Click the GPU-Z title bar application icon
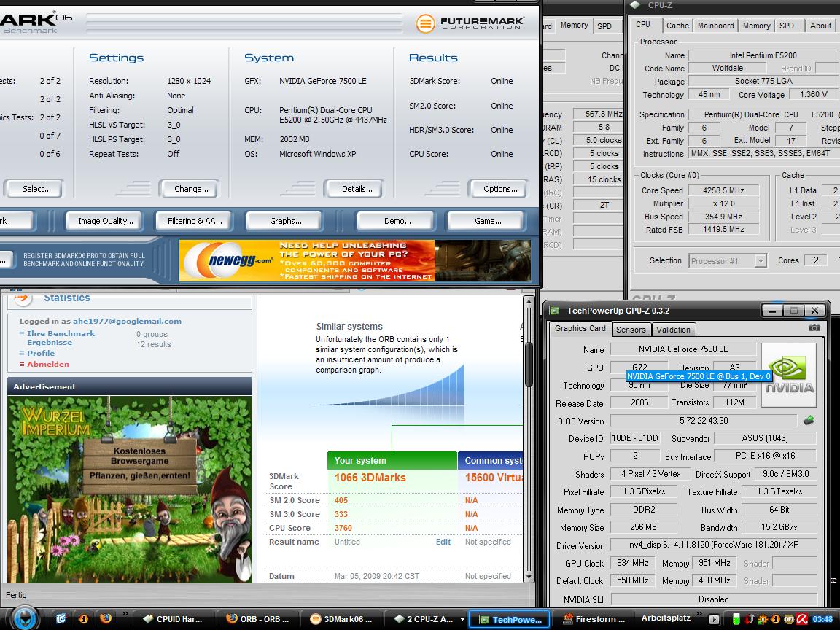The height and width of the screenshot is (630, 840). [555, 311]
